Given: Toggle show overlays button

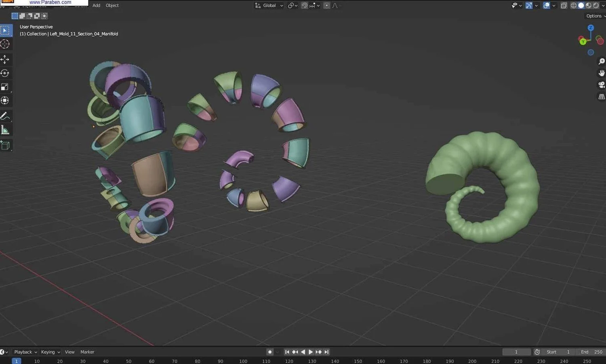Looking at the screenshot, I should pyautogui.click(x=546, y=6).
